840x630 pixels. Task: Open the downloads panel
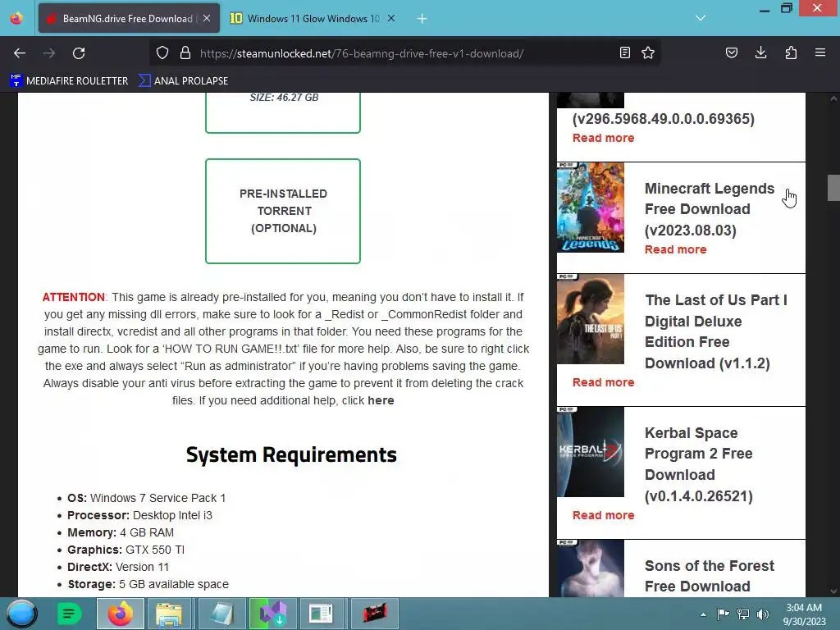tap(760, 53)
